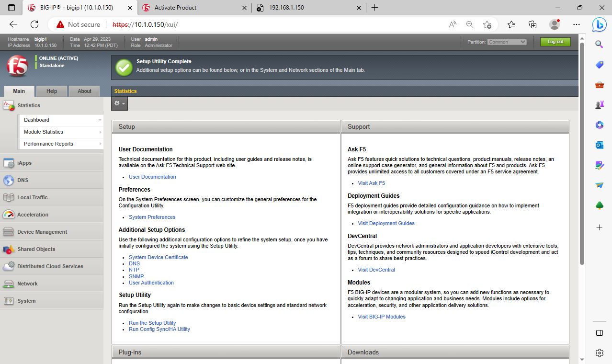Click the F5 logo icon
Viewport: 612px width, 364px height.
pyautogui.click(x=17, y=66)
